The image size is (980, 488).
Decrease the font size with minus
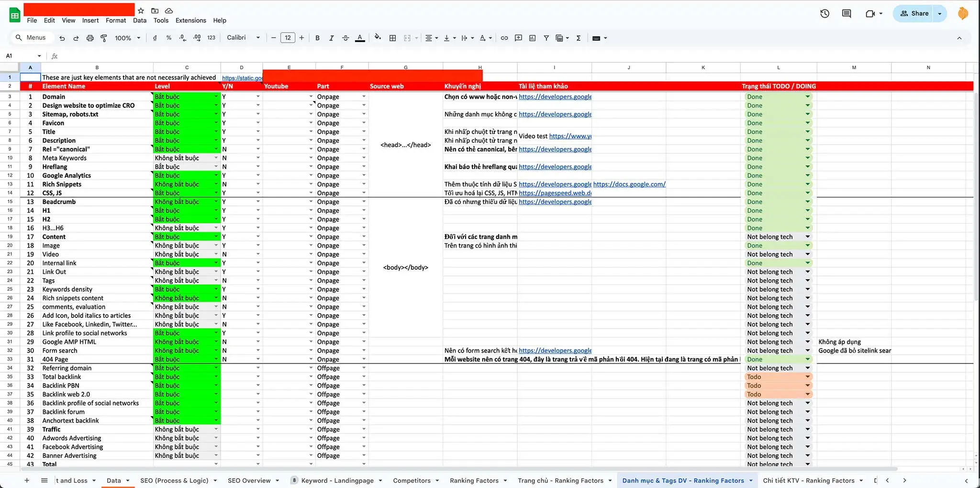point(273,38)
